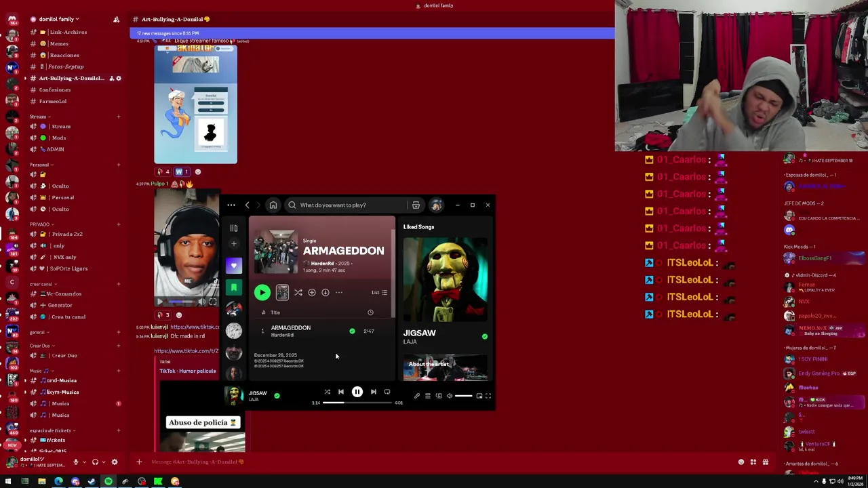
Task: Change List view option in Spotify
Action: click(x=379, y=292)
